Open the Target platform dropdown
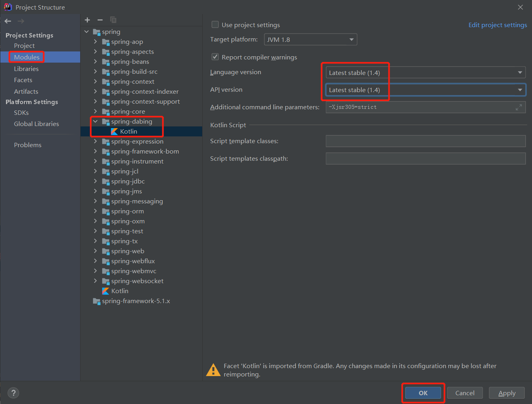 [351, 39]
